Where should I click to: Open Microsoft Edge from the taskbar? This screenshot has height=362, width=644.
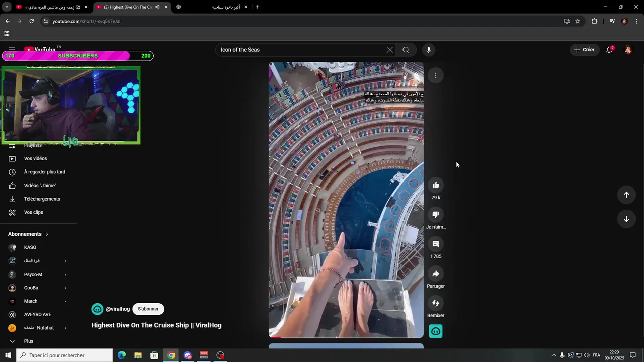(x=122, y=355)
